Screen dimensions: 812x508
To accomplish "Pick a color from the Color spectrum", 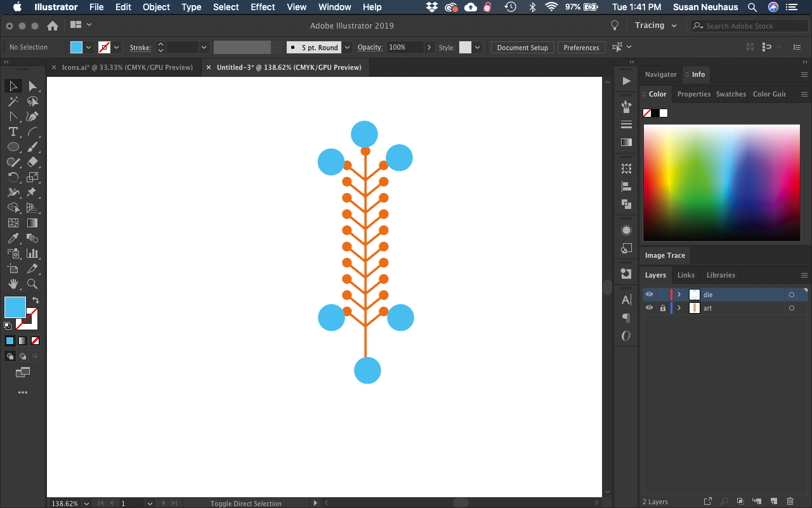I will pyautogui.click(x=721, y=183).
